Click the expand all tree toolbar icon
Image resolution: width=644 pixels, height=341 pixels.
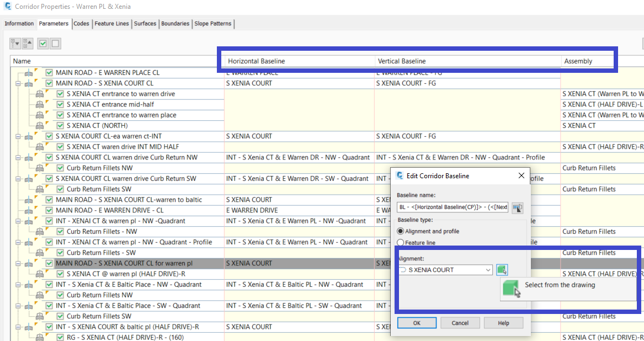(x=15, y=43)
